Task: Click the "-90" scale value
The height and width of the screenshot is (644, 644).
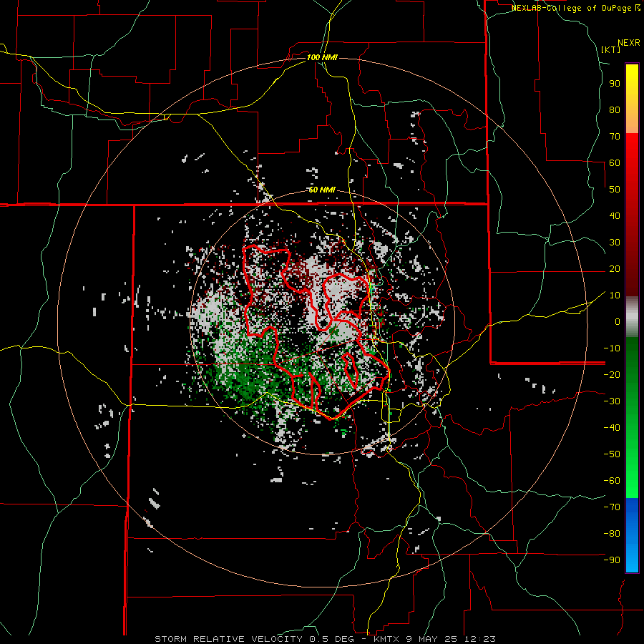Action: click(612, 560)
